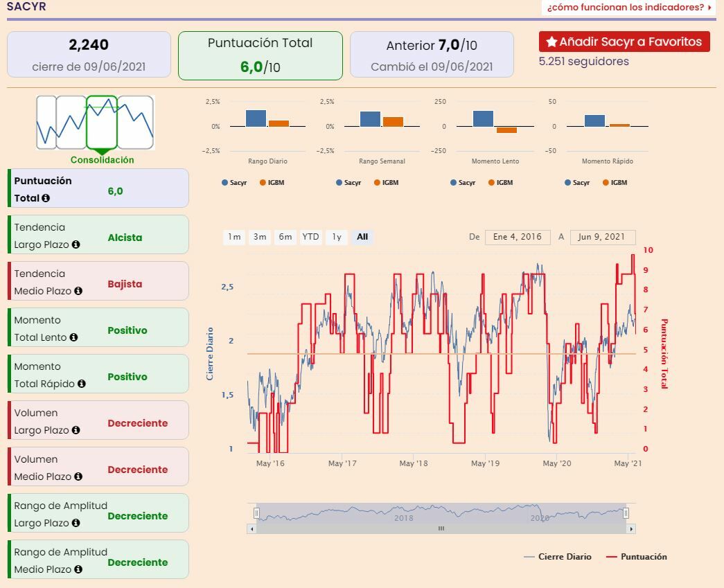The height and width of the screenshot is (588, 724).
Task: Select the 1y range button
Action: click(x=337, y=237)
